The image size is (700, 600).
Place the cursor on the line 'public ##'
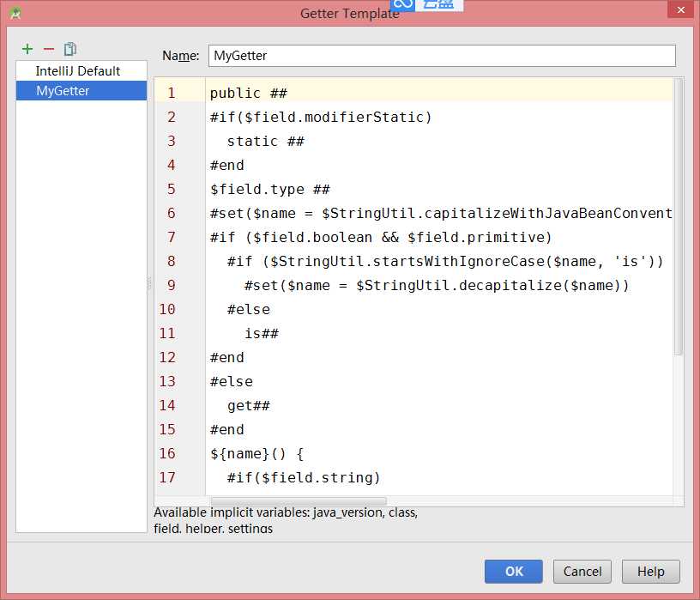coord(248,94)
